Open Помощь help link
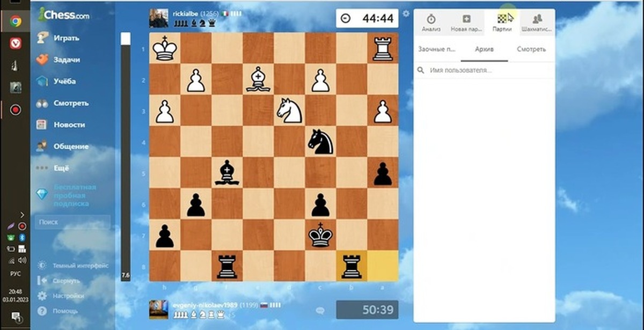 [x=57, y=311]
